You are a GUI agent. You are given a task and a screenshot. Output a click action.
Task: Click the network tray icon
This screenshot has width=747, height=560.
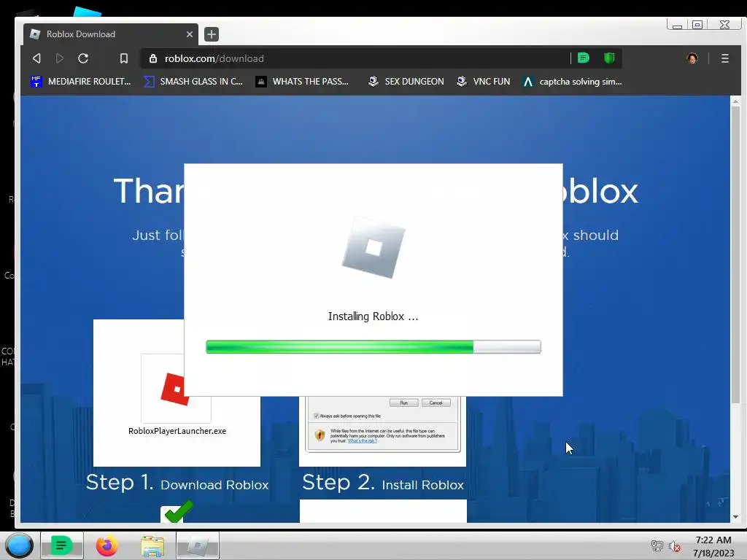point(657,546)
